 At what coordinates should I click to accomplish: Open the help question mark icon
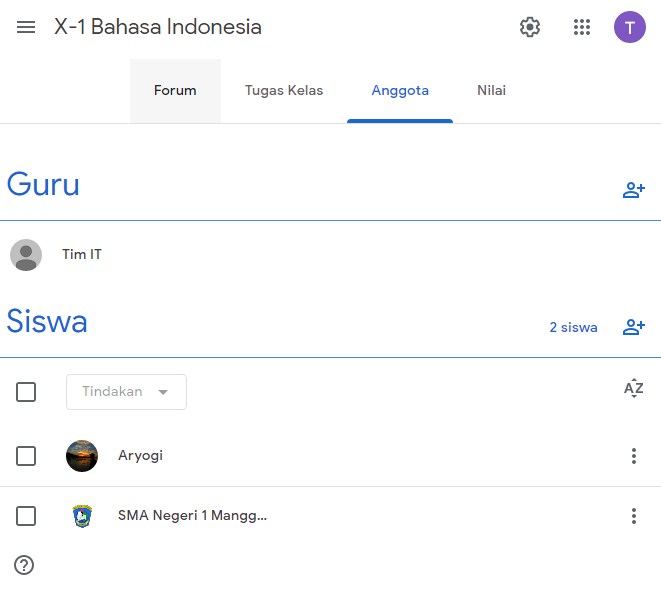tap(24, 565)
